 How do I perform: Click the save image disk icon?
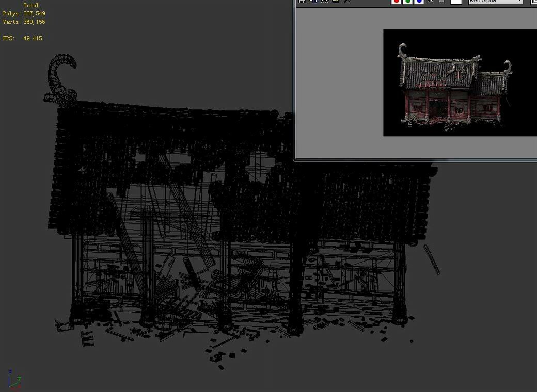tap(302, 2)
